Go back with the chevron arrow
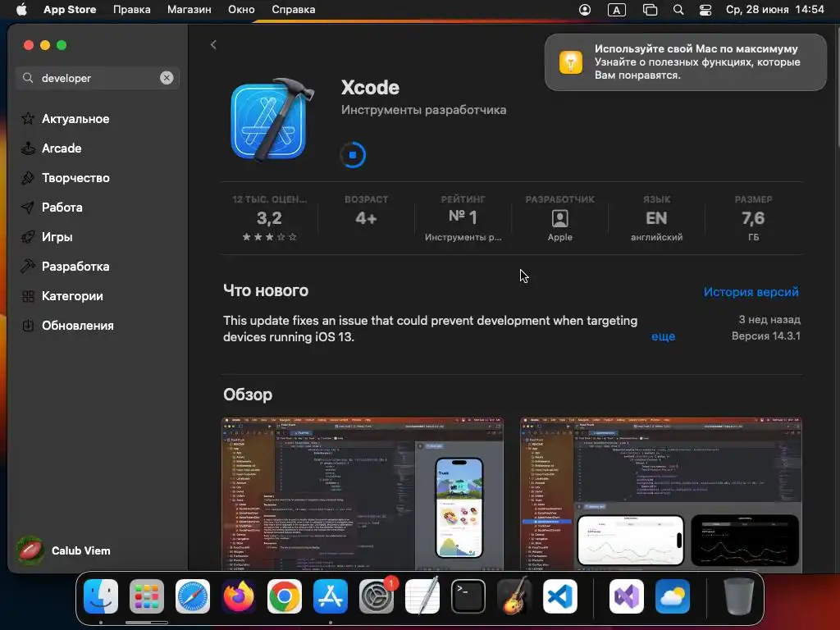 click(x=213, y=44)
